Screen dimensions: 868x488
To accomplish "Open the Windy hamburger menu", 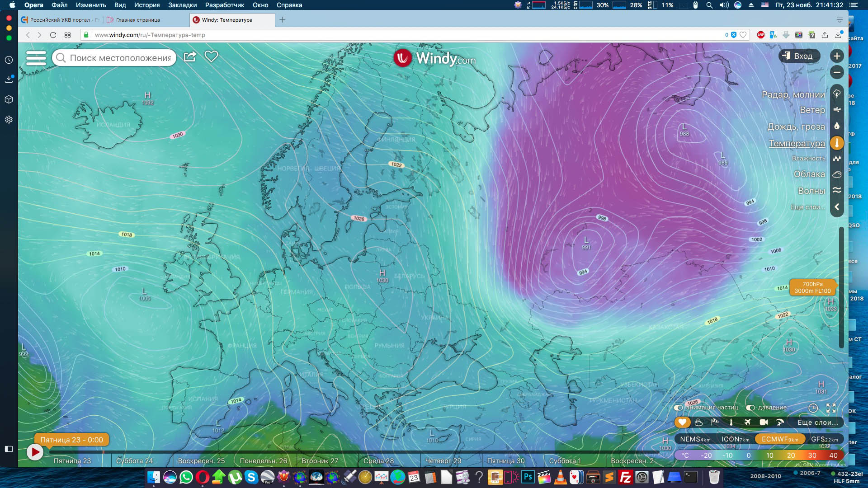I will pyautogui.click(x=36, y=58).
